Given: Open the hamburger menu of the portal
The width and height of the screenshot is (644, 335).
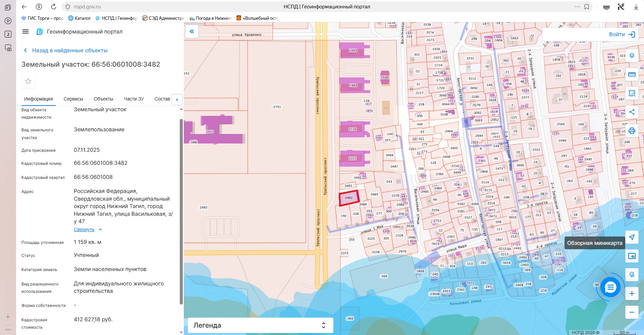Looking at the screenshot, I should [25, 31].
